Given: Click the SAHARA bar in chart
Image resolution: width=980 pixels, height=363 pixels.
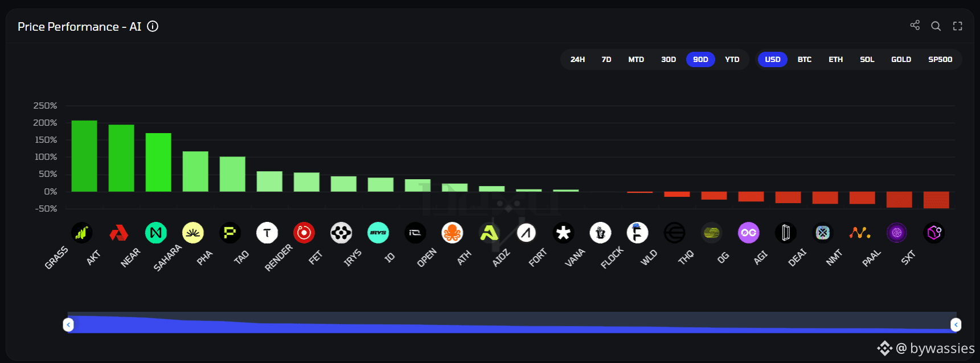Looking at the screenshot, I should point(195,171).
